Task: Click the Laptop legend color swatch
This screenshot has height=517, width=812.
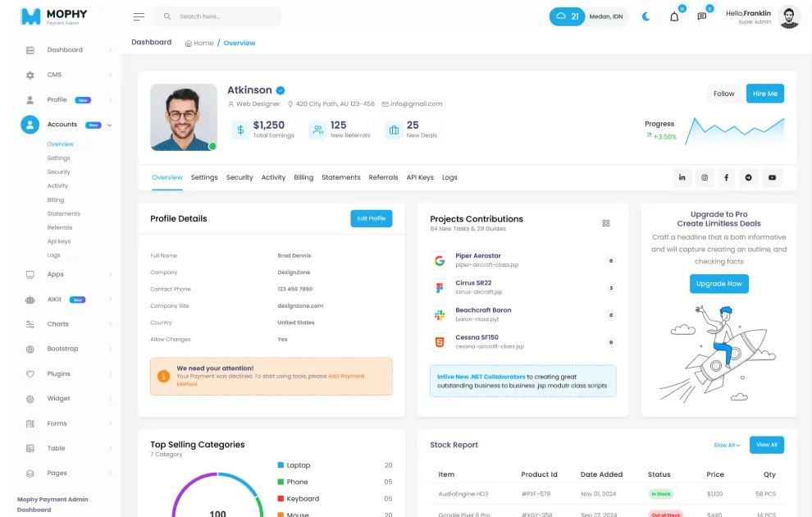Action: (x=281, y=465)
